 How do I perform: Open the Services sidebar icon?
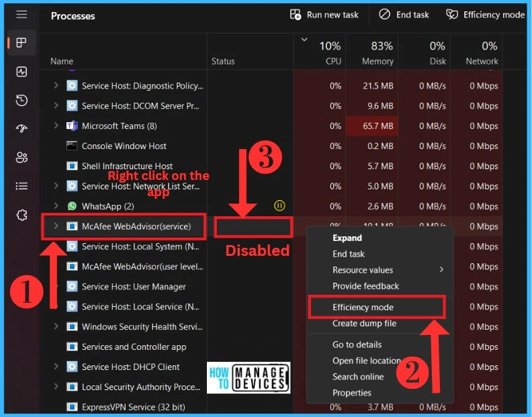21,215
